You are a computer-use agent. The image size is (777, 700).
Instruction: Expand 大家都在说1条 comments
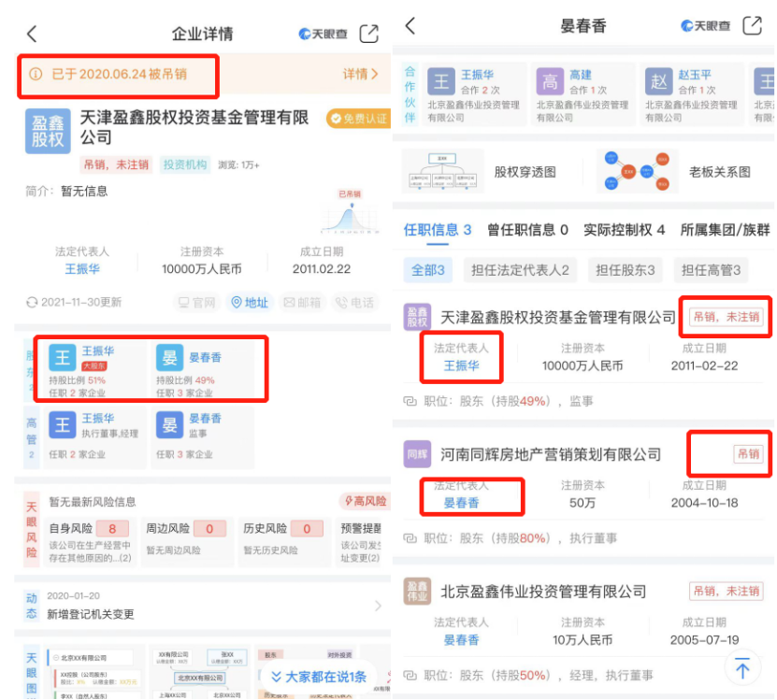320,677
